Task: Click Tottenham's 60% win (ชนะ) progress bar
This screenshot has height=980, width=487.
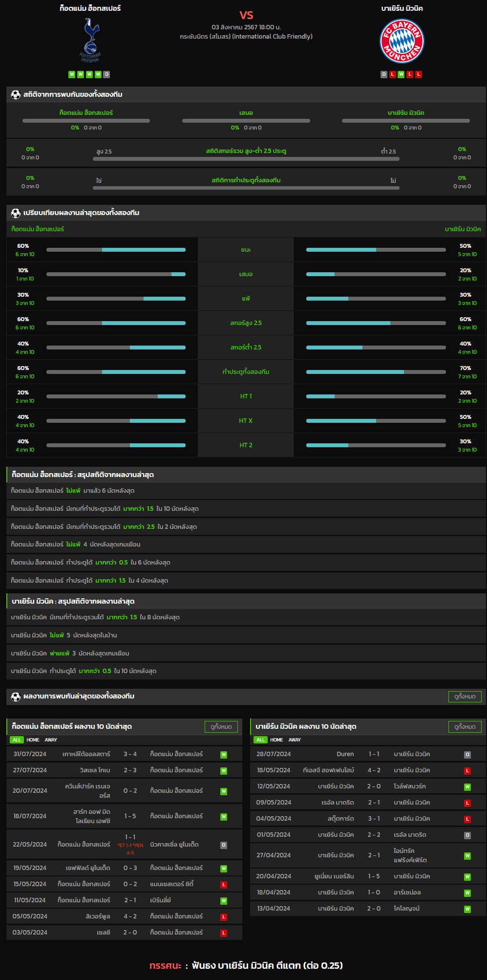Action: pos(116,250)
